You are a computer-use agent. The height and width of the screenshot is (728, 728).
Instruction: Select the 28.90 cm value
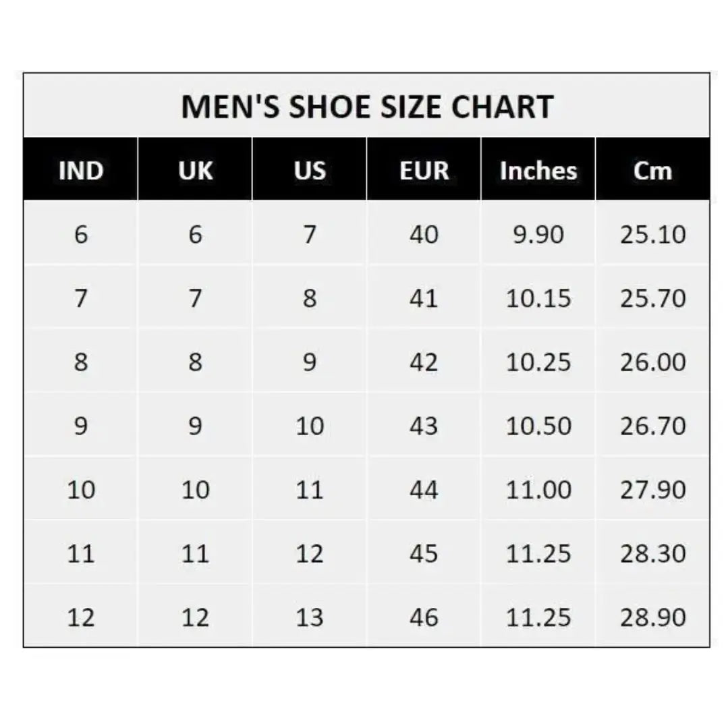(x=652, y=617)
